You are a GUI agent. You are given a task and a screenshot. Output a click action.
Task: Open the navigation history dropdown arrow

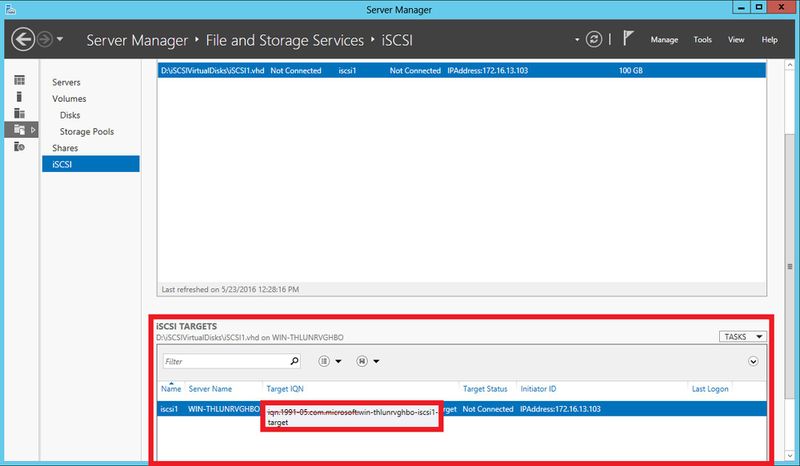(x=61, y=40)
